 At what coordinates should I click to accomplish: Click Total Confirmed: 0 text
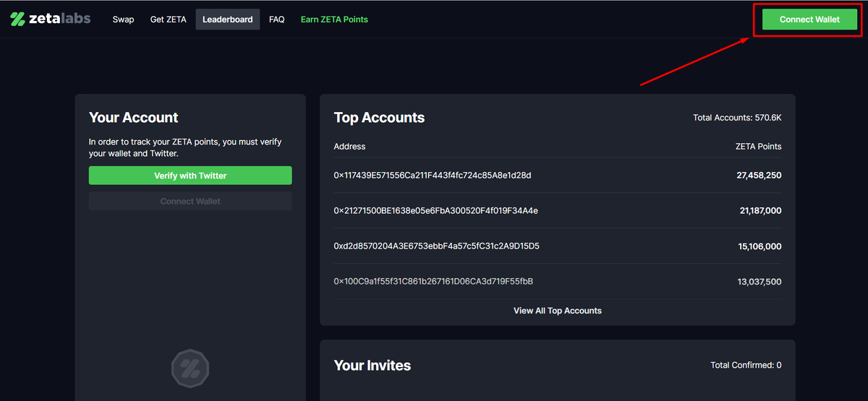746,366
